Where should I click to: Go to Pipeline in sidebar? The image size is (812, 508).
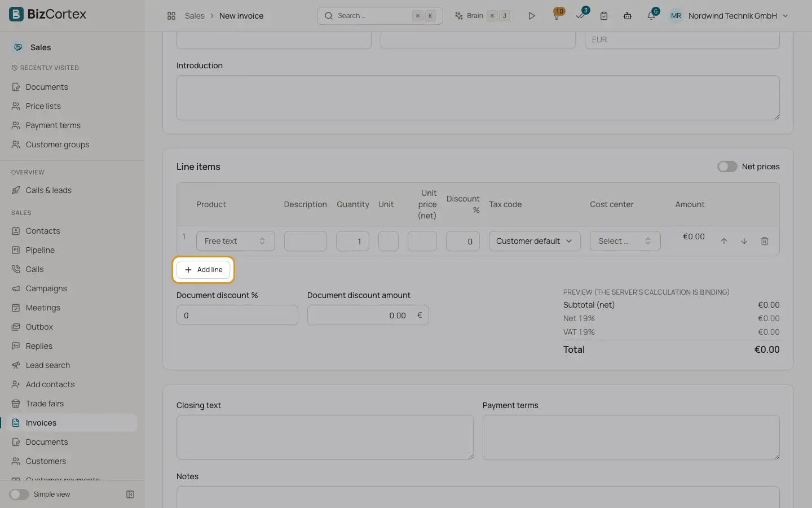point(40,250)
